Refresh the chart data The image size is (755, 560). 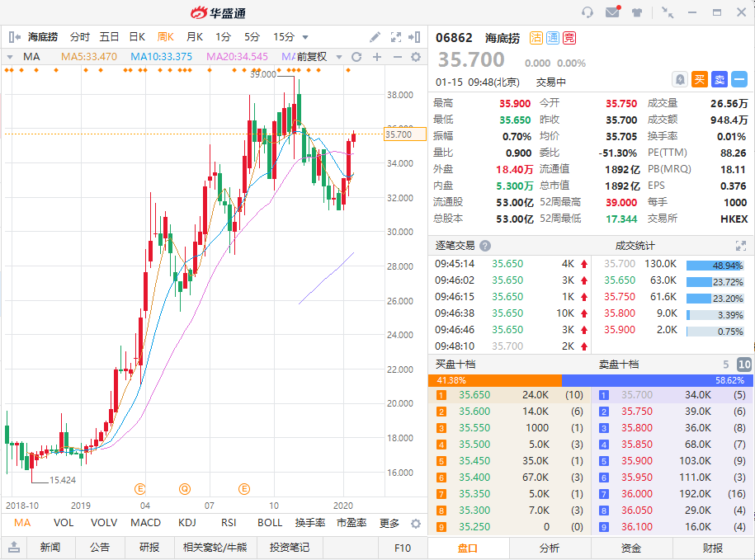click(x=356, y=57)
